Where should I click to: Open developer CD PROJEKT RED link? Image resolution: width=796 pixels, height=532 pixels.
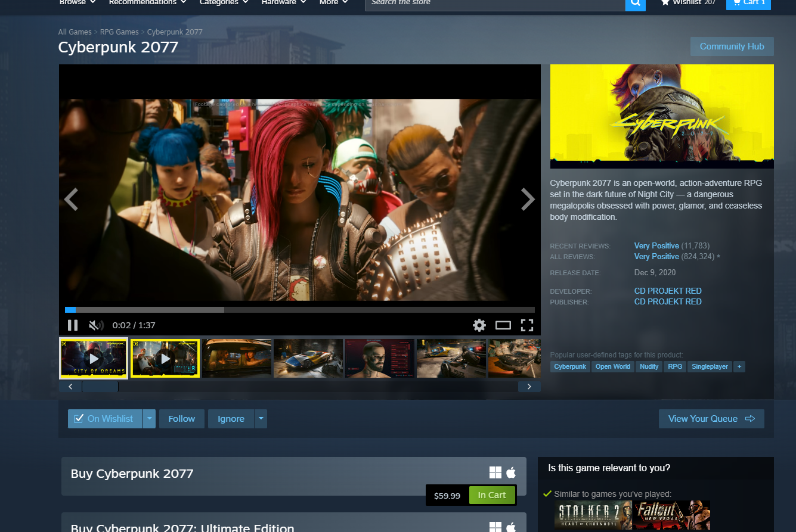(668, 291)
